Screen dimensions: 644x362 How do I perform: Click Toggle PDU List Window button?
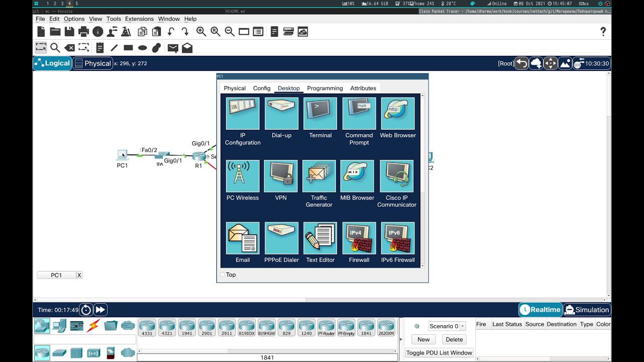(x=440, y=353)
